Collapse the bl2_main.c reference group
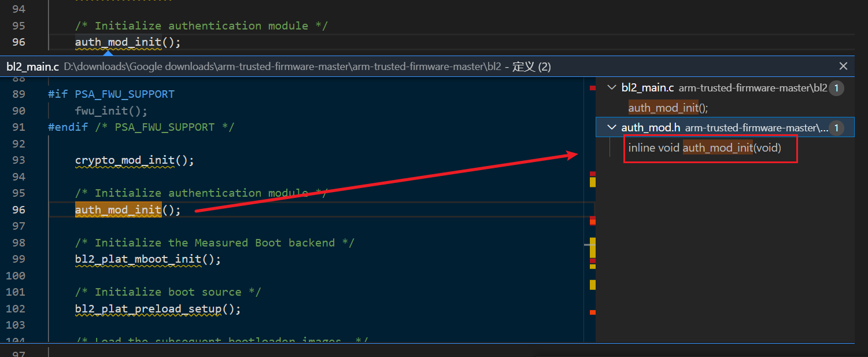 tap(612, 87)
